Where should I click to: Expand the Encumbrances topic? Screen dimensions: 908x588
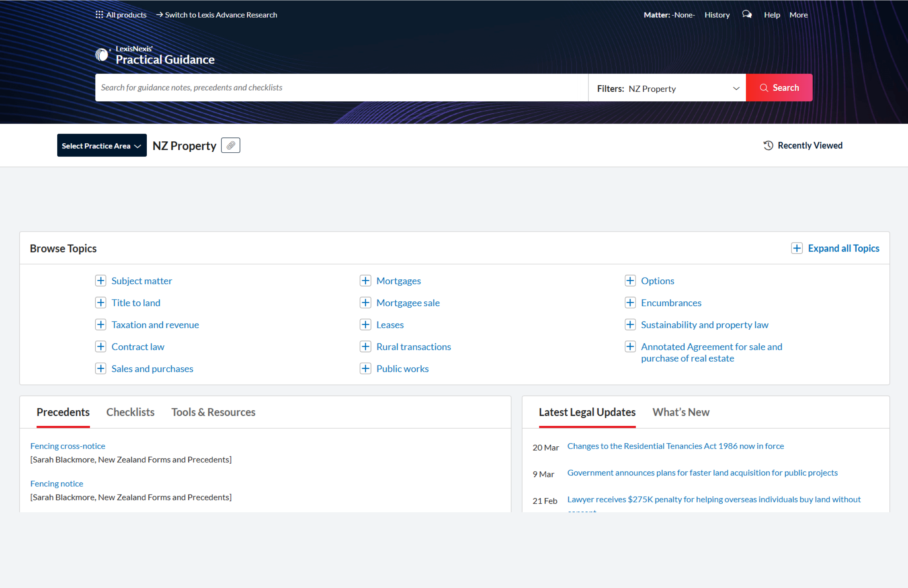(x=630, y=303)
